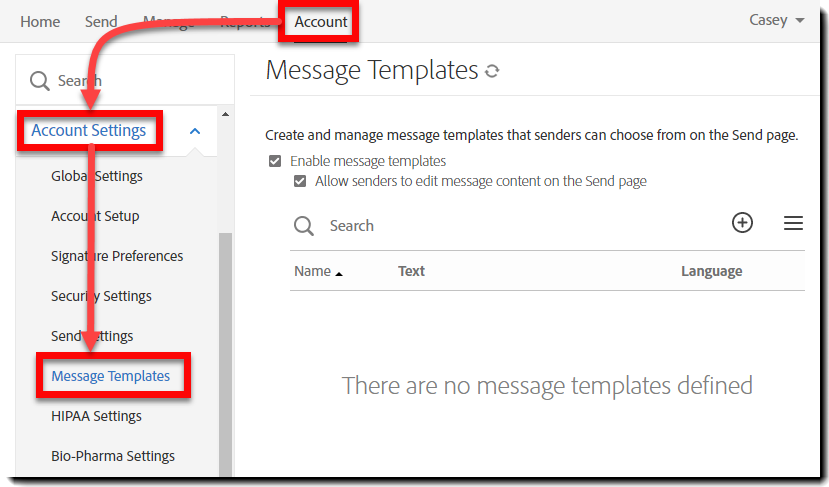The image size is (829, 487).
Task: Select Signature Preferences in sidebar
Action: (117, 256)
